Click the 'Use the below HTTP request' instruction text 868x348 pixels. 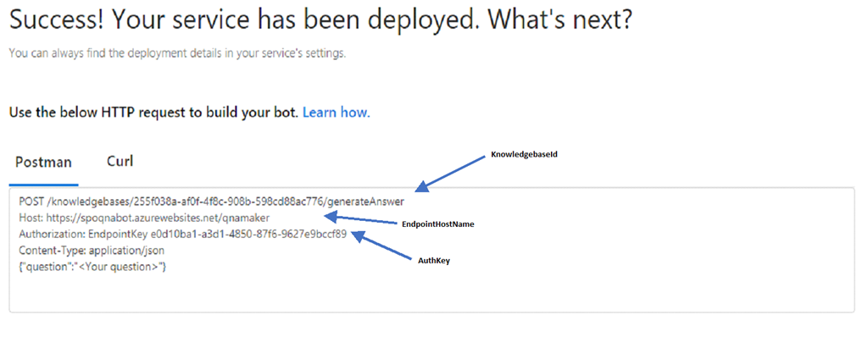(x=154, y=113)
